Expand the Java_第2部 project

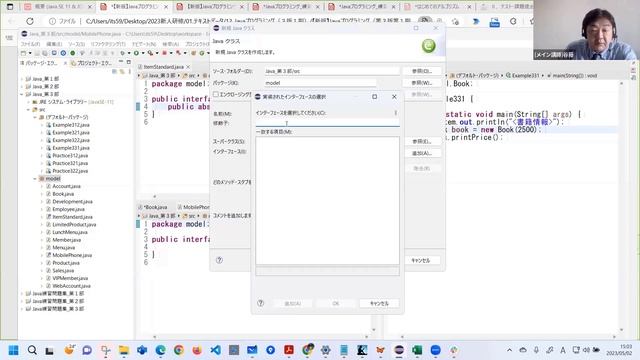pos(22,87)
